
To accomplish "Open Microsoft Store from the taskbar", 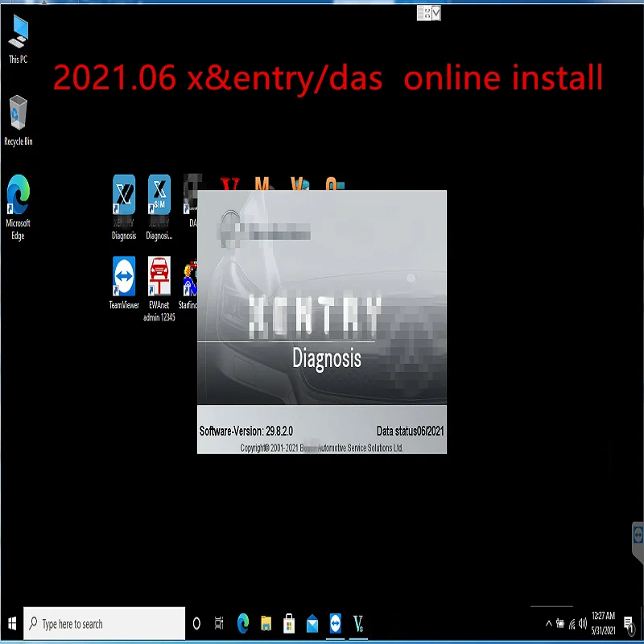I will click(x=288, y=622).
